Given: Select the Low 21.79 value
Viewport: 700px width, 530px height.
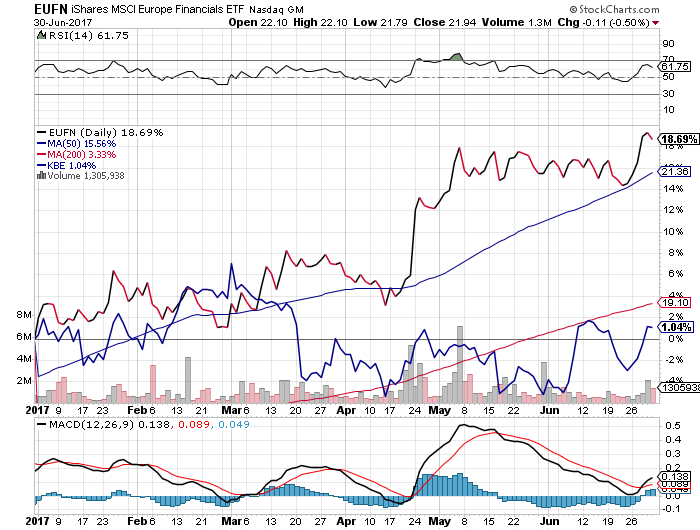Looking at the screenshot, I should point(380,22).
